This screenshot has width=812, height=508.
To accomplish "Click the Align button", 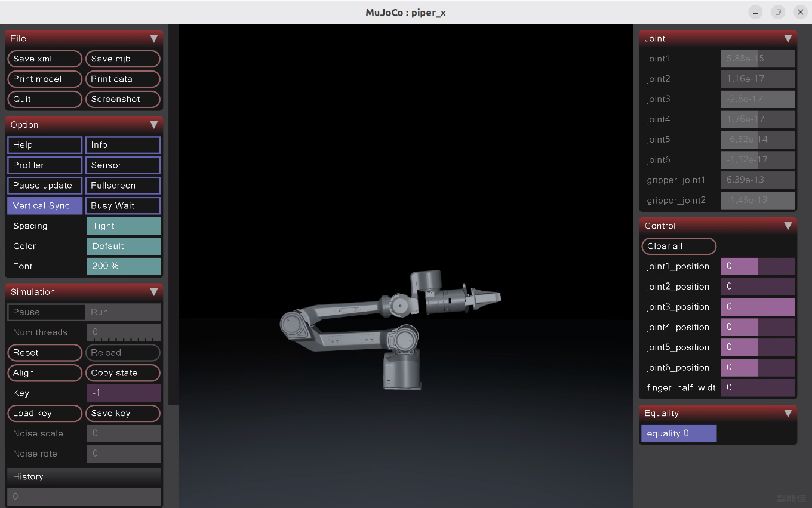I will click(x=45, y=373).
